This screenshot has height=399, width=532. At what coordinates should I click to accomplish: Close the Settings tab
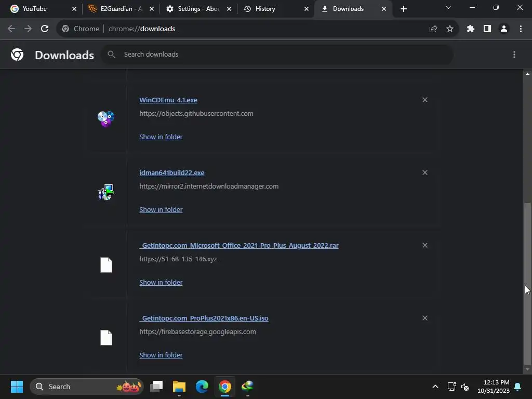click(229, 9)
